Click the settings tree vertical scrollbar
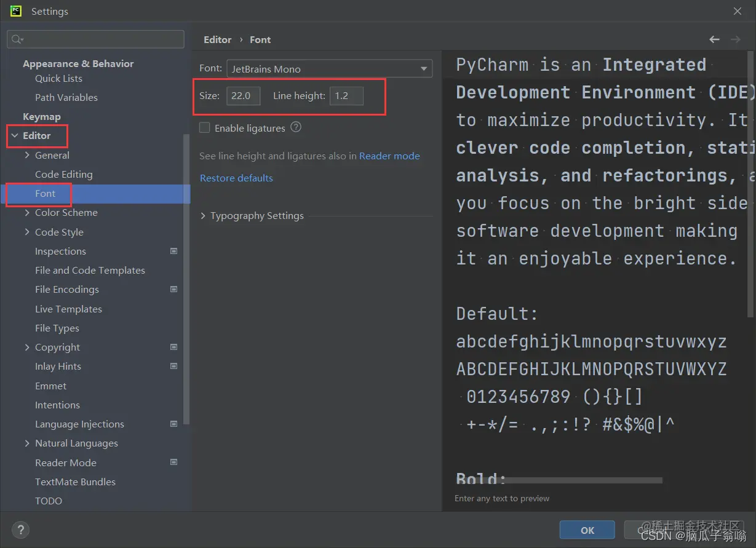This screenshot has width=756, height=548. [x=186, y=280]
